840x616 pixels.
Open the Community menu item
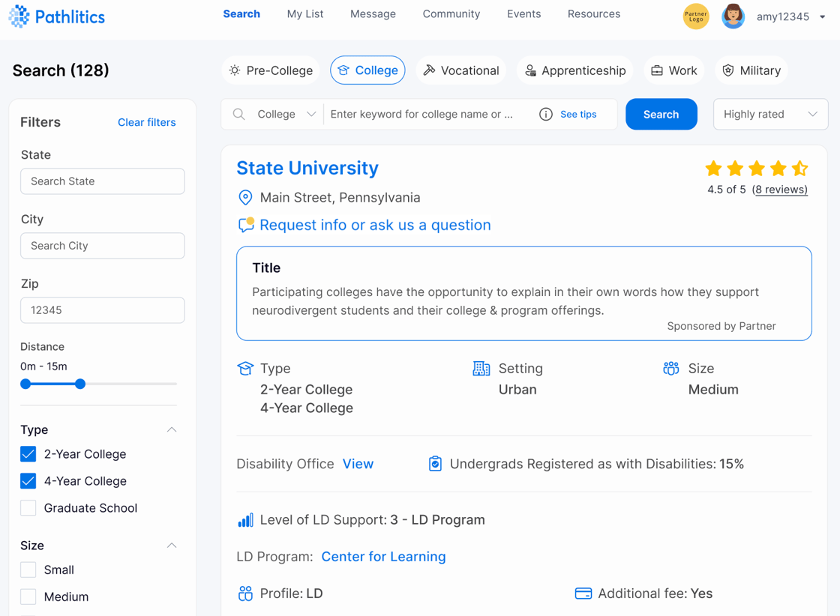click(451, 14)
